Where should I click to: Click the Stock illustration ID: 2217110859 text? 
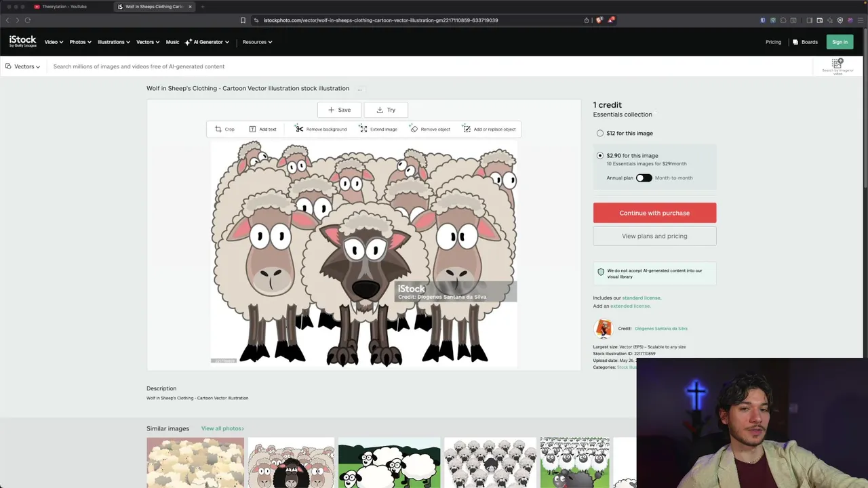(x=624, y=354)
